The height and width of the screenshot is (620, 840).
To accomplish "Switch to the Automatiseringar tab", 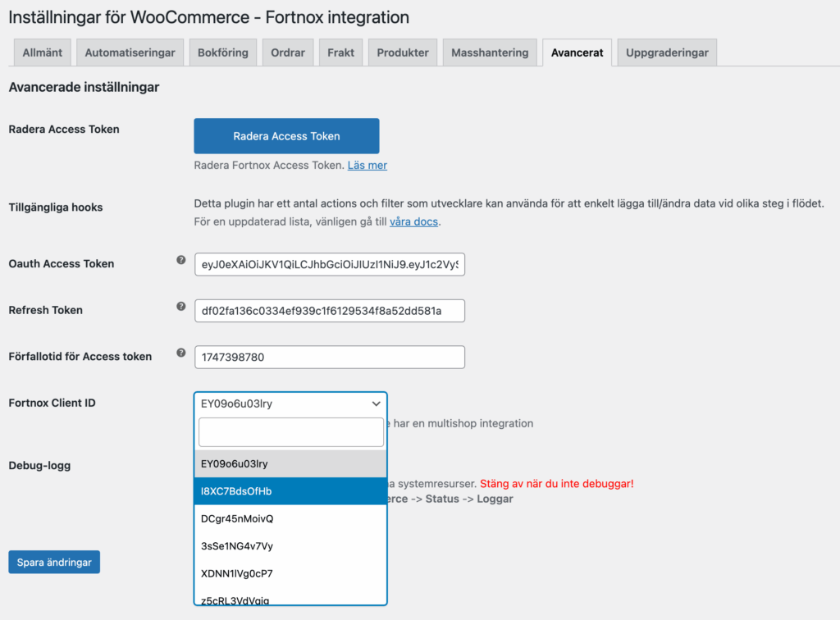I will tap(130, 52).
